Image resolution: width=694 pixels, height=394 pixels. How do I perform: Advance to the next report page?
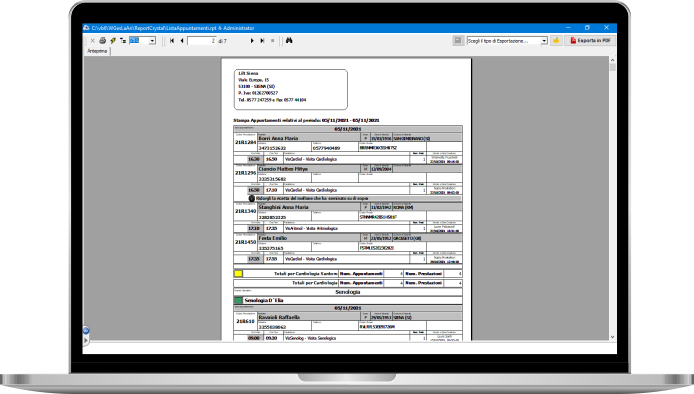[x=252, y=40]
